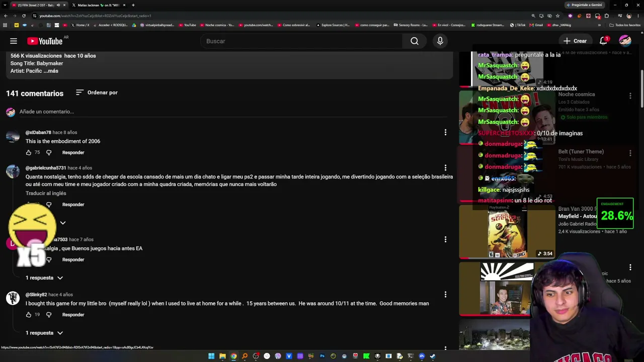The height and width of the screenshot is (362, 644).
Task: Open the green Kick app in taskbar
Action: pyautogui.click(x=366, y=356)
